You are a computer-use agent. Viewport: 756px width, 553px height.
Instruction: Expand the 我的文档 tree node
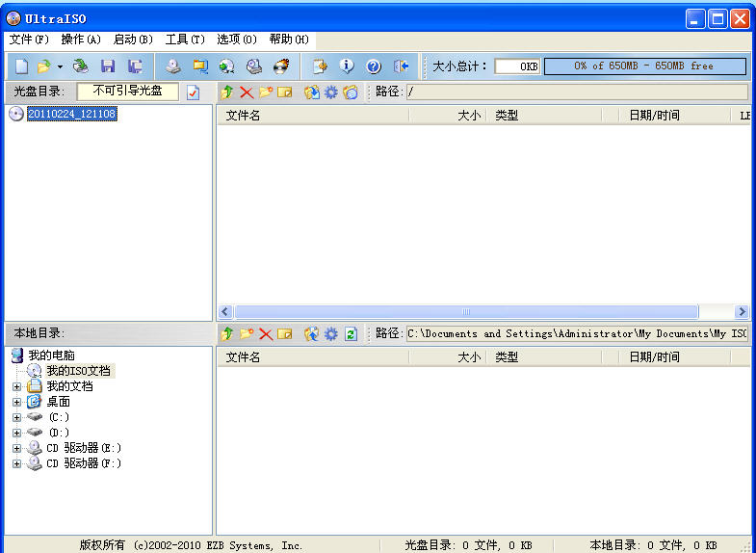click(x=16, y=386)
